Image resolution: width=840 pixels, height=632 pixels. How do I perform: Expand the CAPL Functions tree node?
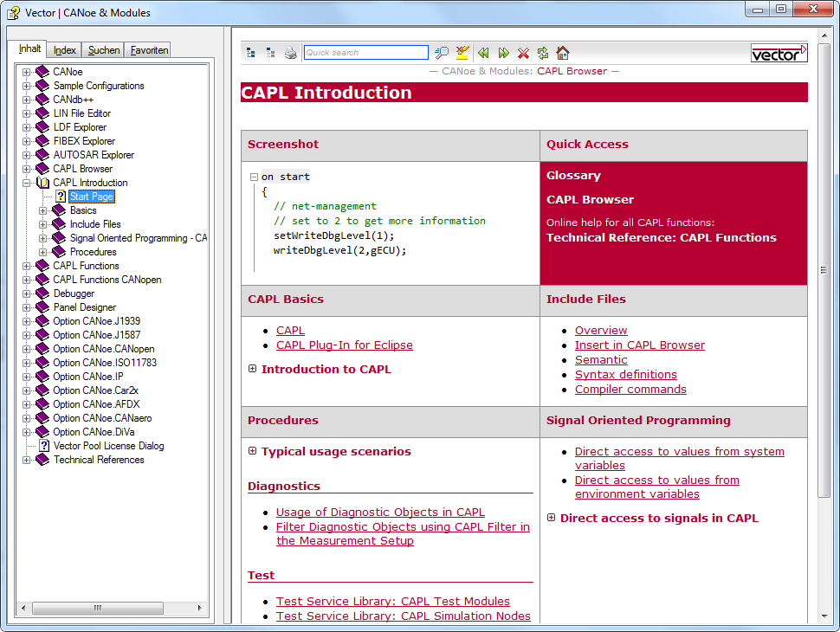26,266
